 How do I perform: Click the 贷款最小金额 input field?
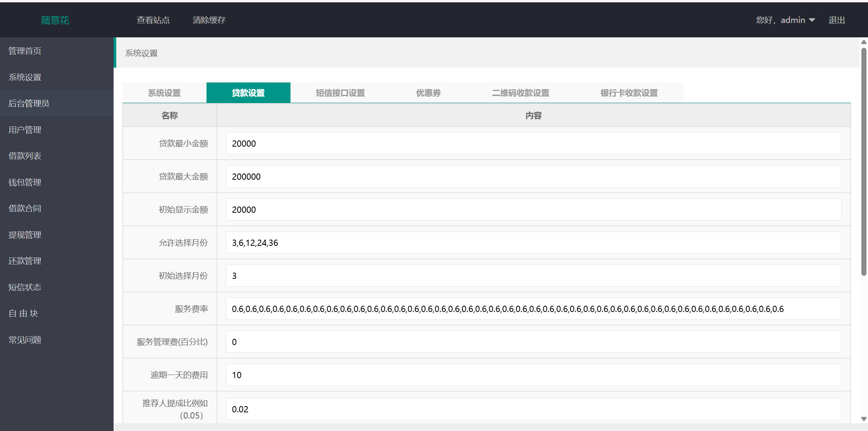533,144
